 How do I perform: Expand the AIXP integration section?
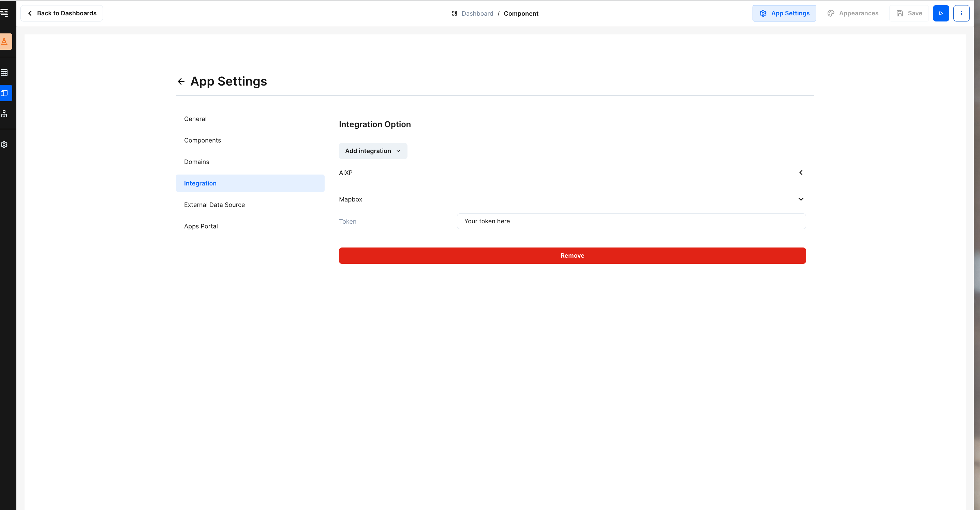pyautogui.click(x=800, y=172)
